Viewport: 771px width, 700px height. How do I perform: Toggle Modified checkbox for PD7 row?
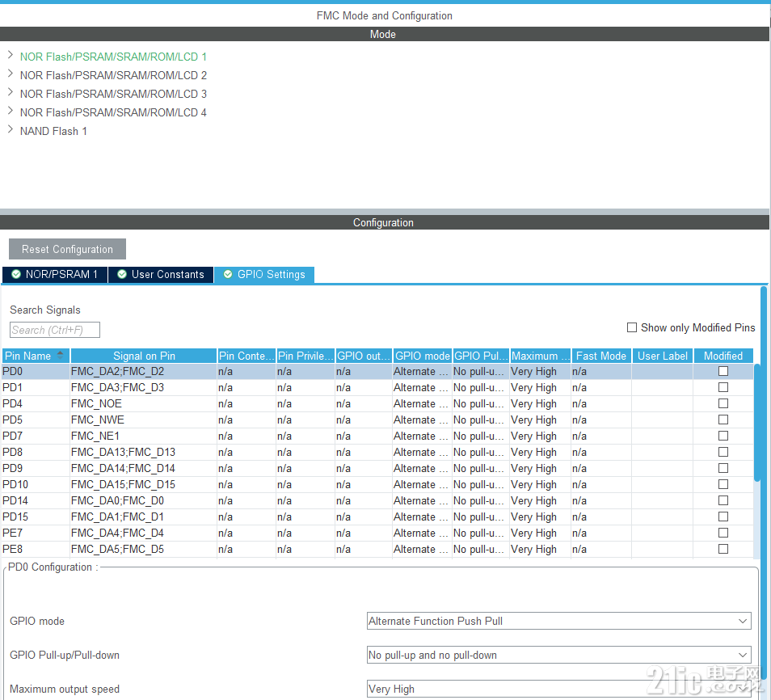(x=723, y=436)
